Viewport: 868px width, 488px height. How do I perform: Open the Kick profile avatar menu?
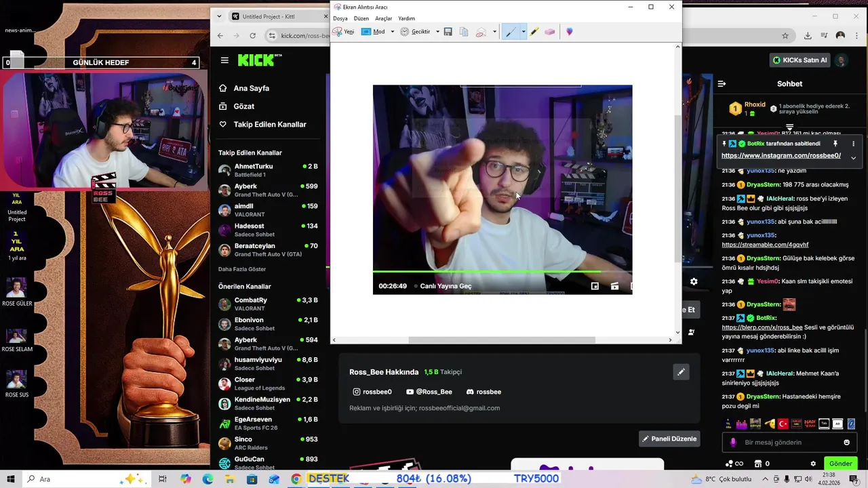point(842,60)
